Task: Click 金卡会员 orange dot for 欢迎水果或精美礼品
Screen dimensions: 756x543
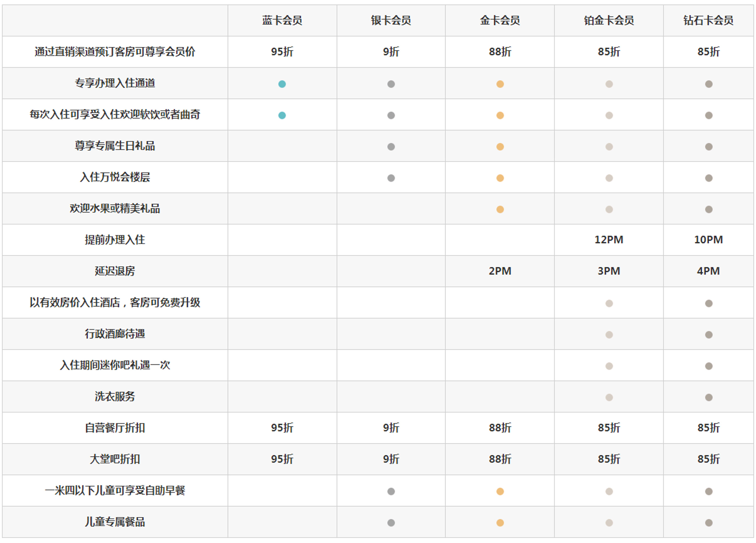Action: [500, 209]
